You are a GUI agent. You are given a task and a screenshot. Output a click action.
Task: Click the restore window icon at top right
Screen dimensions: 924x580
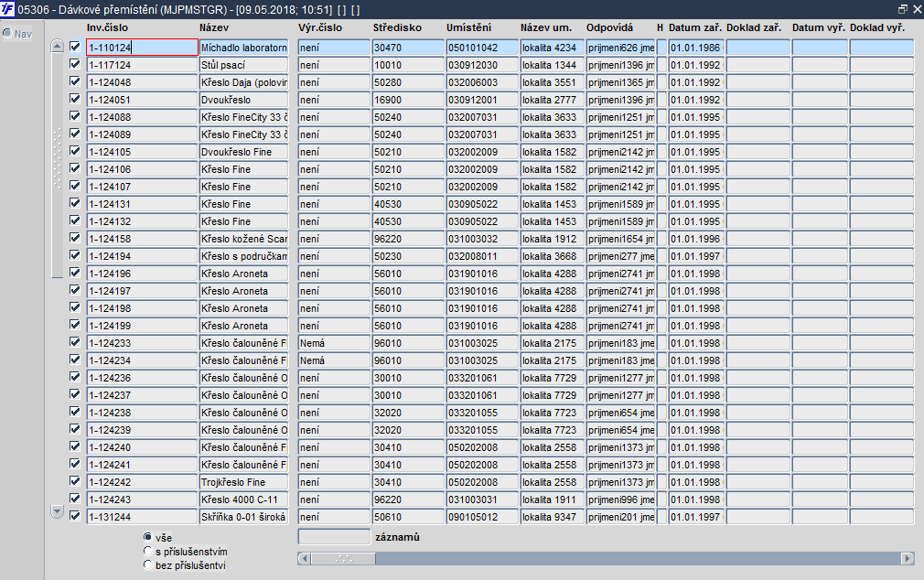[x=903, y=9]
